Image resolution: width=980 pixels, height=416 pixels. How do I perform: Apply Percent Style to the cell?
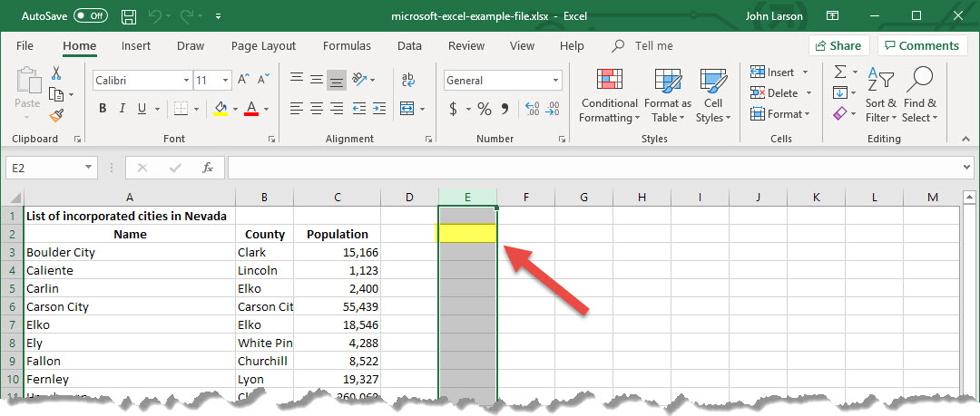[484, 109]
